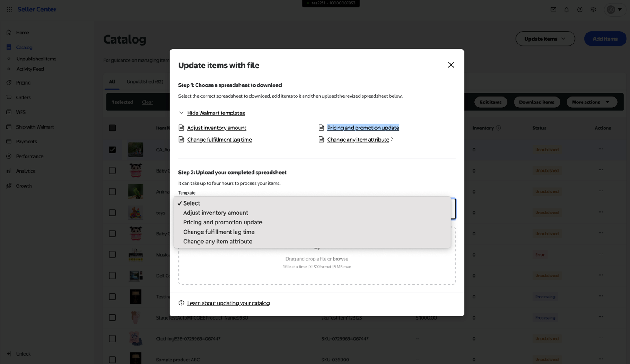This screenshot has width=630, height=364.
Task: Open the mail messages icon in header
Action: 553,10
